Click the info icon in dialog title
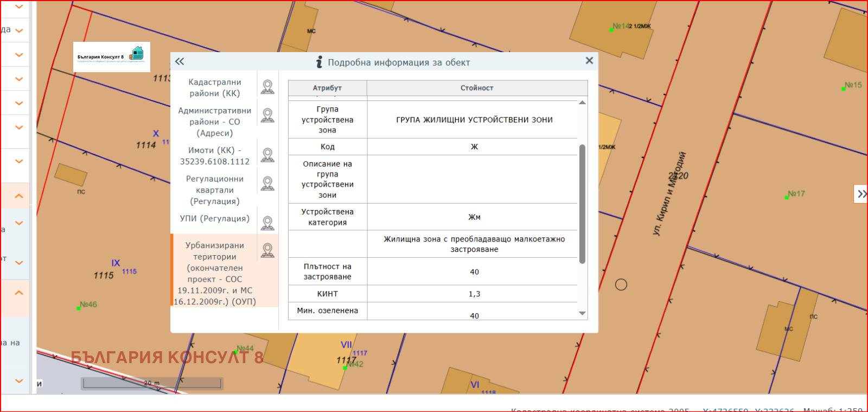 [320, 62]
